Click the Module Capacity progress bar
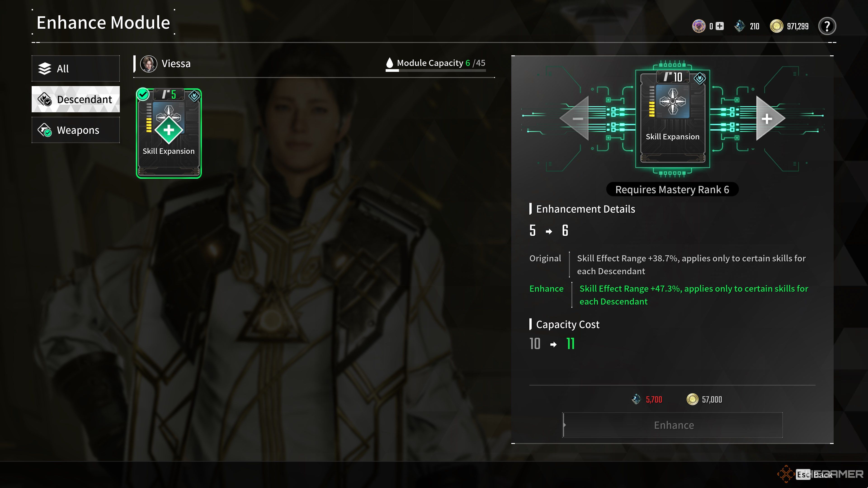Viewport: 868px width, 488px height. pyautogui.click(x=436, y=70)
